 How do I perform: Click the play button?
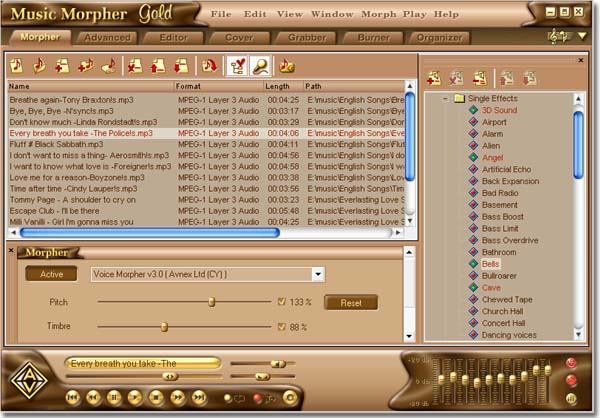(x=135, y=398)
